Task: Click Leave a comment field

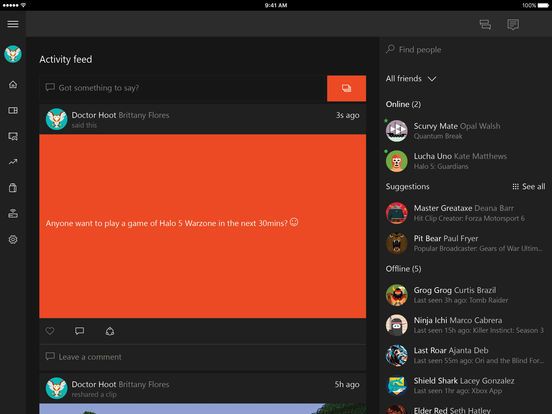Action: pos(203,357)
